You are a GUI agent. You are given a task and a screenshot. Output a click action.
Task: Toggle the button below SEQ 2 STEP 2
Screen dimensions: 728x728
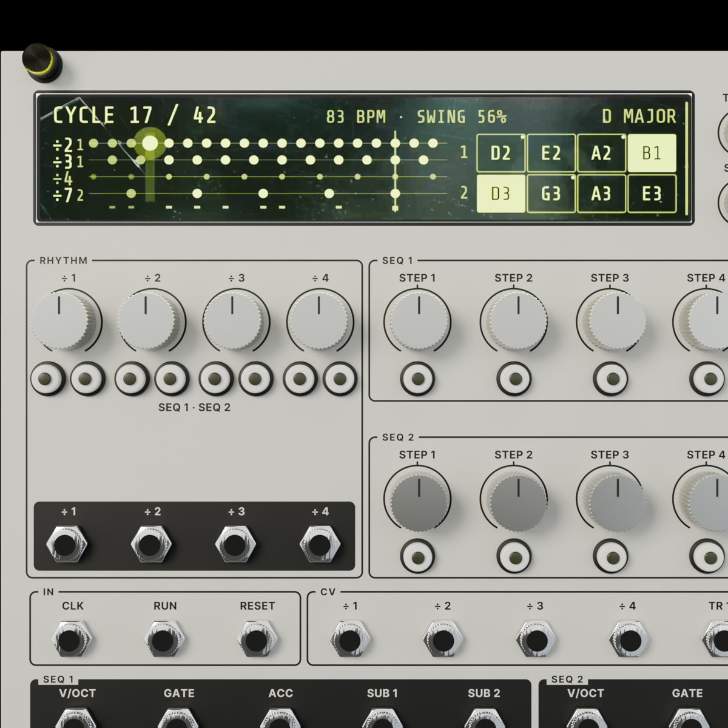pos(514,556)
